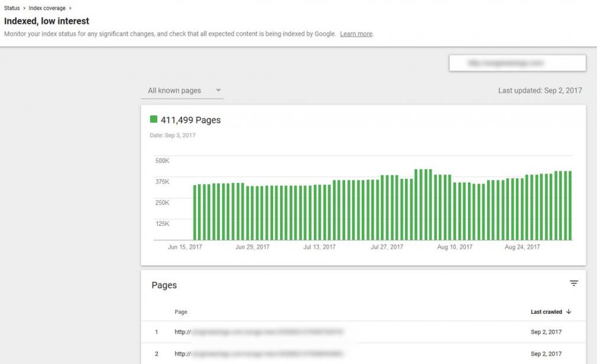Click row 2 Sep 2, 2017 date

click(x=546, y=354)
